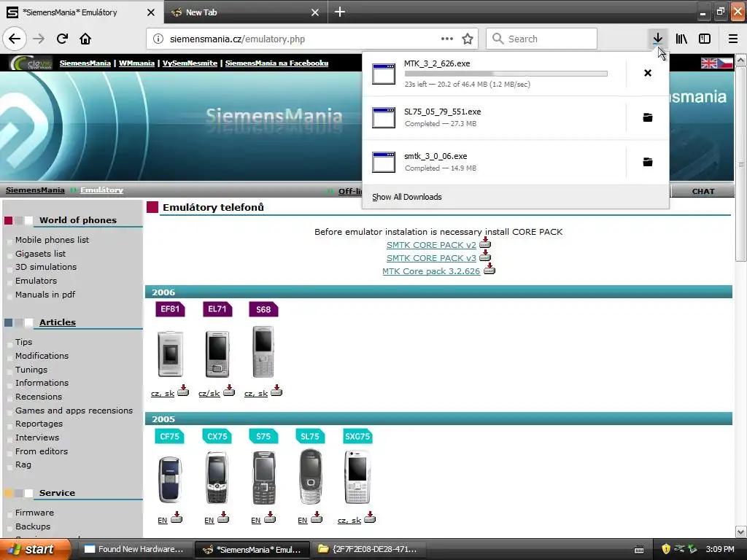The image size is (747, 560).
Task: Open Mobile phones list in sidebar
Action: click(52, 239)
